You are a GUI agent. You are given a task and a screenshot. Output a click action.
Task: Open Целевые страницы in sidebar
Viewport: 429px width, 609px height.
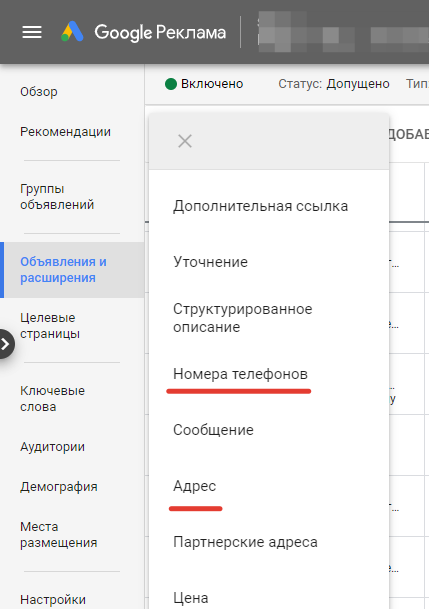(x=50, y=325)
